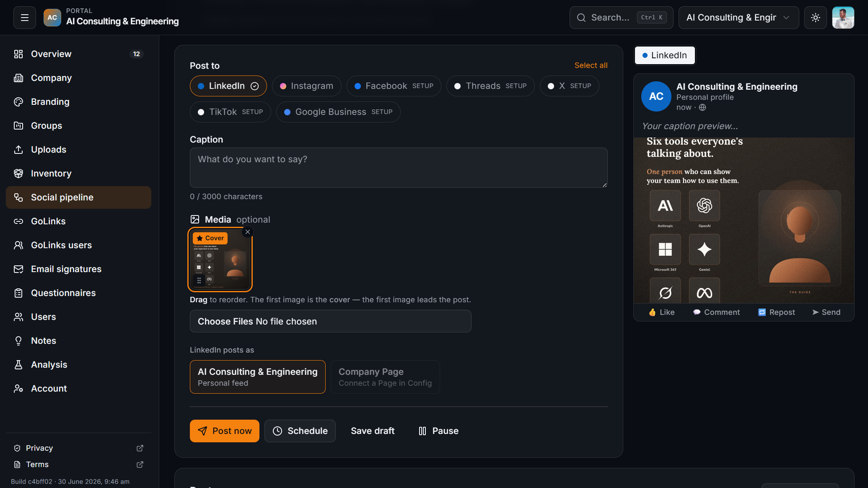Viewport: 868px width, 488px height.
Task: Toggle the X SETUP chip
Action: (569, 86)
